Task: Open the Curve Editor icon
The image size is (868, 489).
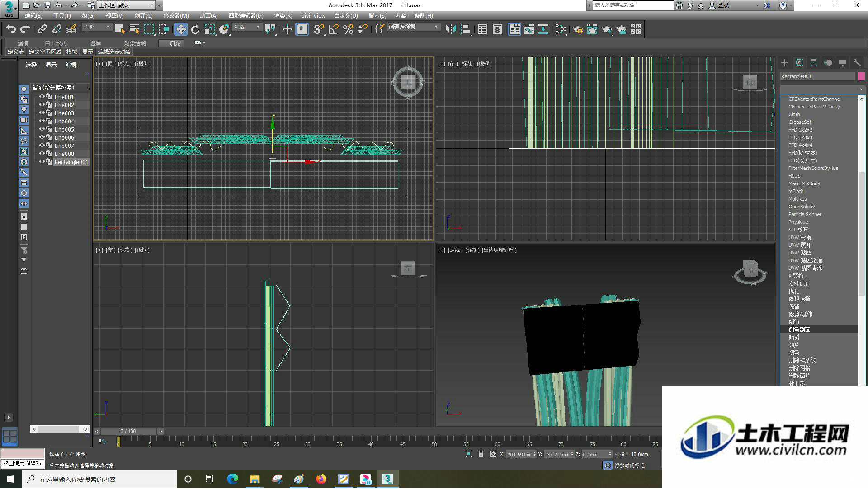Action: point(529,29)
